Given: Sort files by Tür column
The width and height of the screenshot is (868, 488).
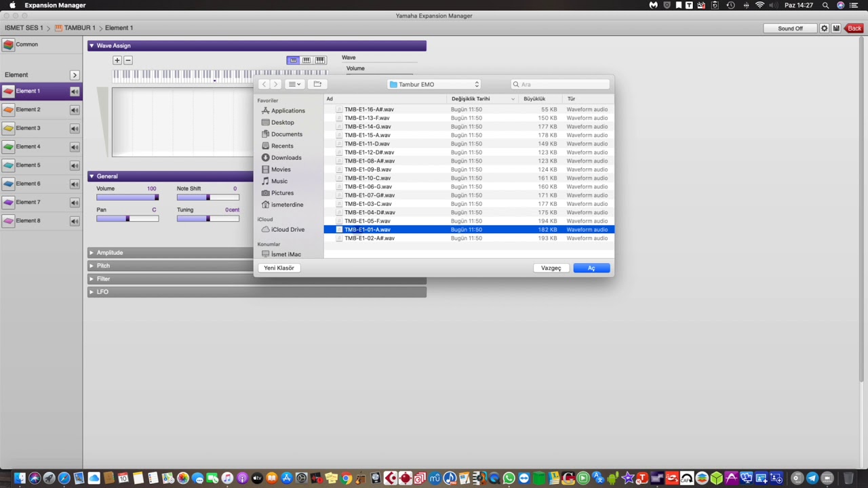Looking at the screenshot, I should click(588, 99).
